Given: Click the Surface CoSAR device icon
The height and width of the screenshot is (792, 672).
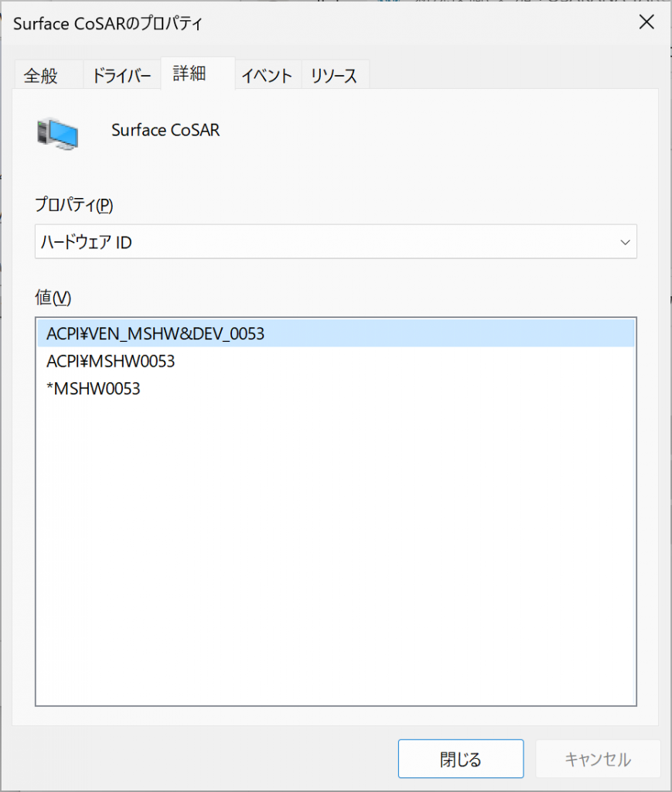Looking at the screenshot, I should tap(57, 133).
